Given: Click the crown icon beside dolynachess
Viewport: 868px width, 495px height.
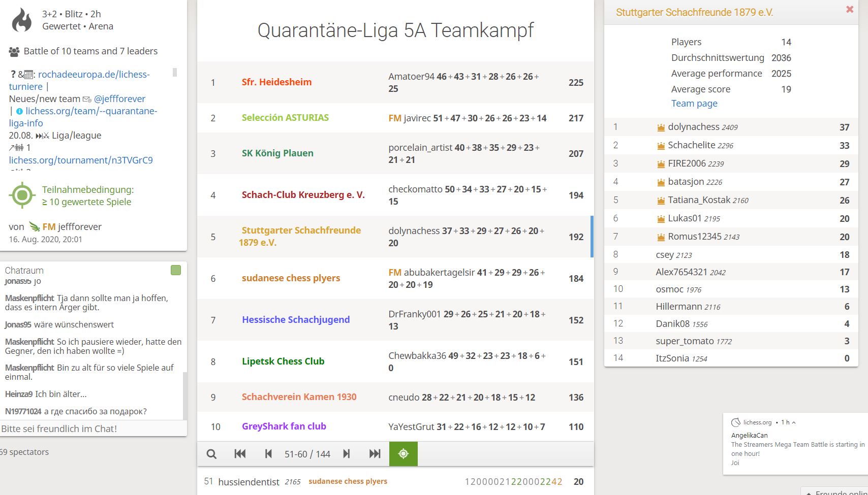Looking at the screenshot, I should point(661,127).
